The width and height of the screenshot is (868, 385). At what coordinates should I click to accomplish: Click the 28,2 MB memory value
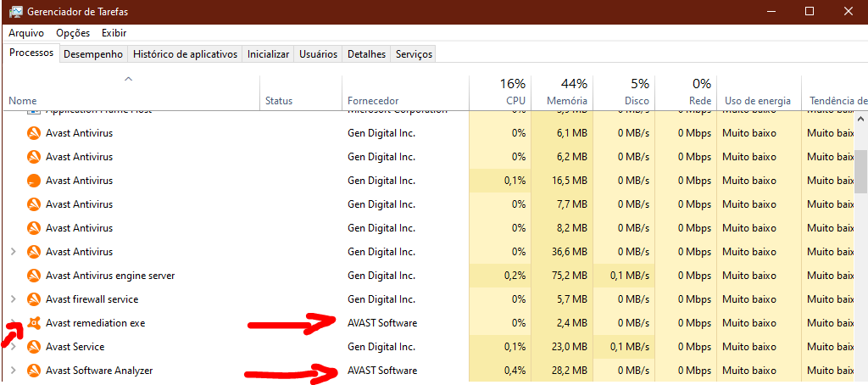tap(568, 371)
